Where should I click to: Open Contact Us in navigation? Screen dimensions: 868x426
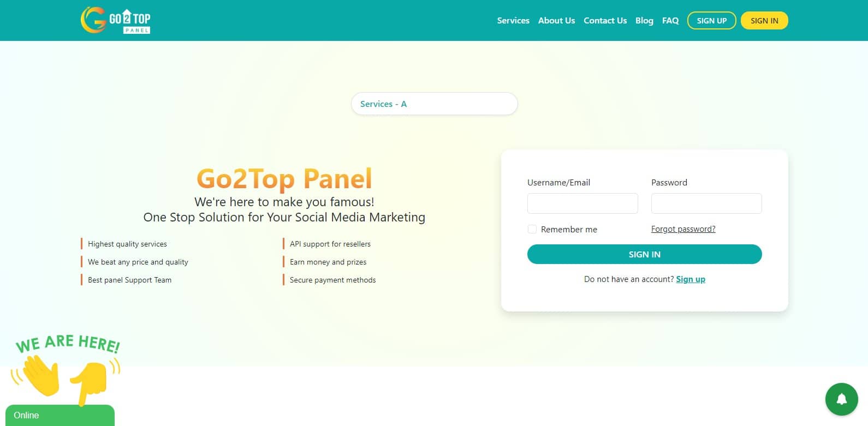pyautogui.click(x=605, y=21)
